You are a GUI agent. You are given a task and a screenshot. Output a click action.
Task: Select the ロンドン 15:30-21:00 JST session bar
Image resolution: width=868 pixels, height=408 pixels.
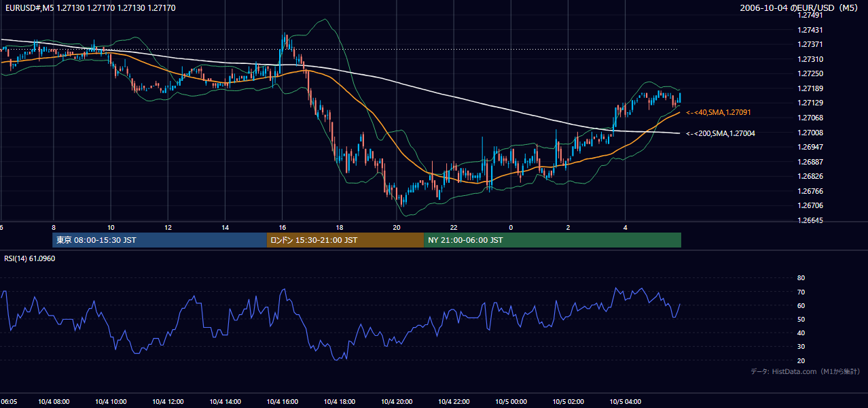(x=346, y=240)
